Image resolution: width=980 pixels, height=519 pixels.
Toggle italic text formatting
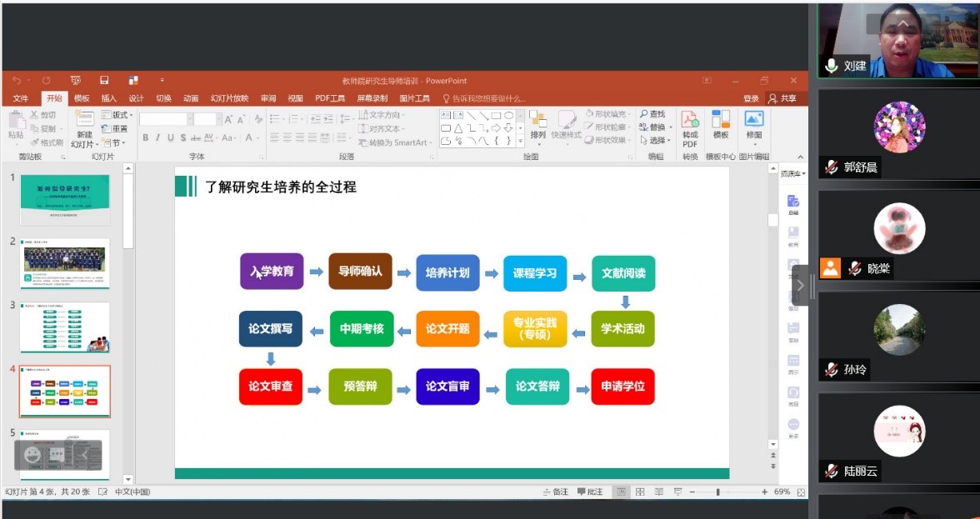tap(157, 138)
